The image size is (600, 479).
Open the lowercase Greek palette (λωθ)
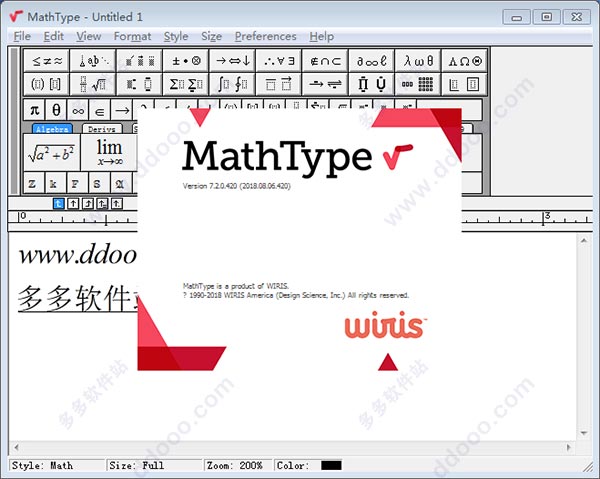[418, 60]
